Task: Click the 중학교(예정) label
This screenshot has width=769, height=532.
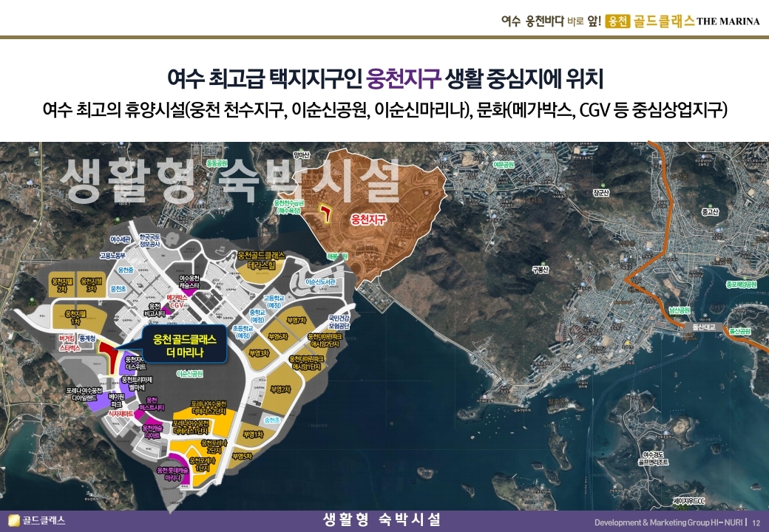Action: 257,316
